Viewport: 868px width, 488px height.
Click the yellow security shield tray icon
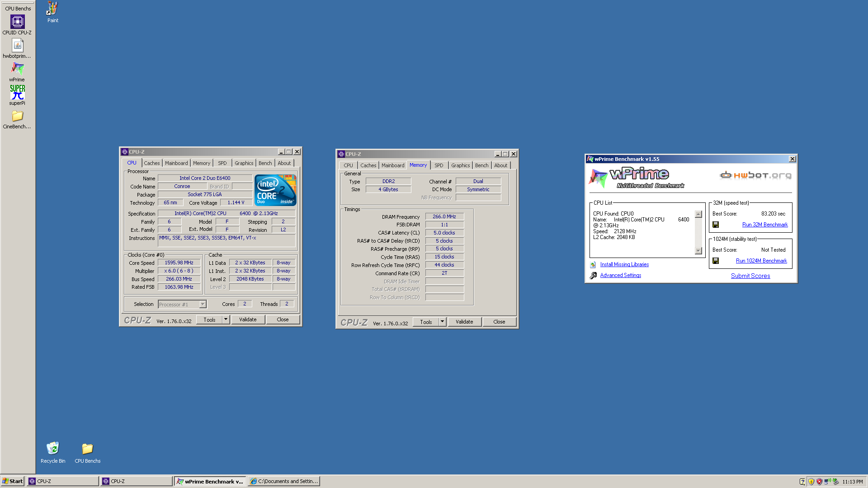[811, 482]
